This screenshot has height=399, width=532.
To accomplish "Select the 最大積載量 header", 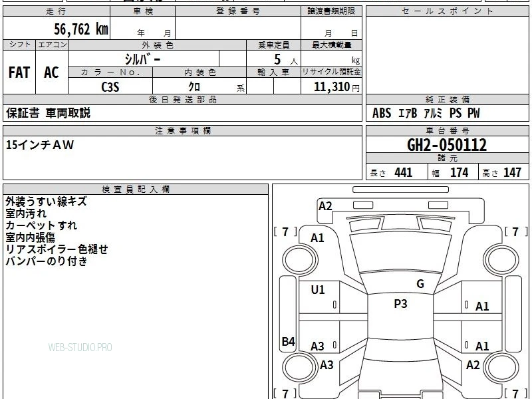I will pyautogui.click(x=331, y=45).
